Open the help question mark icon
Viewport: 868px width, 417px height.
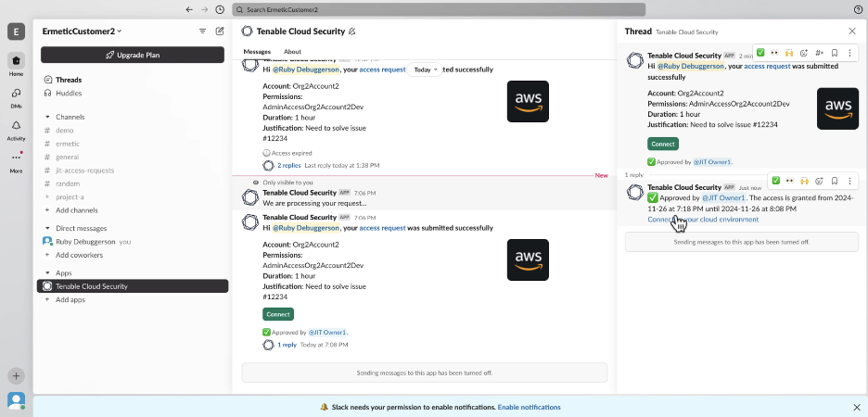(858, 9)
